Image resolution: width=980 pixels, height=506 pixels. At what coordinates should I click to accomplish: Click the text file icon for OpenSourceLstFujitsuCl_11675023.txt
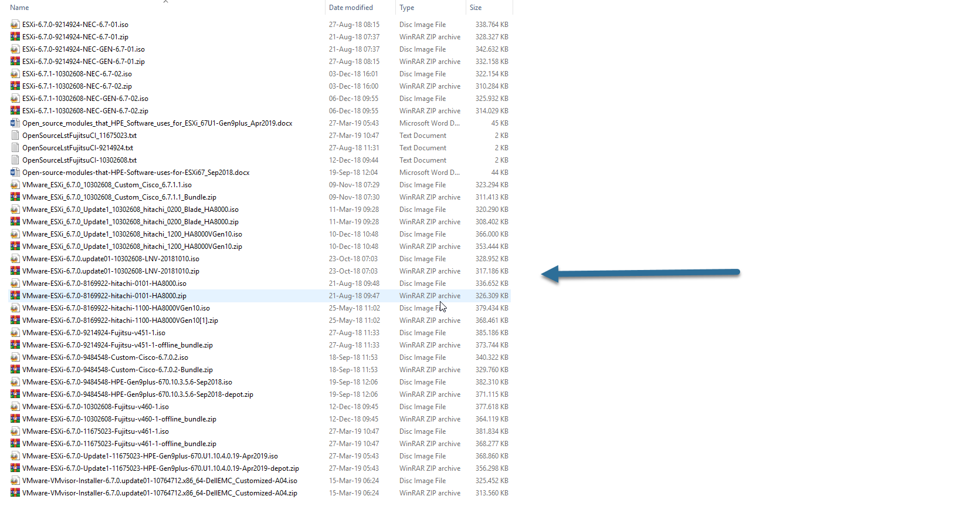15,136
